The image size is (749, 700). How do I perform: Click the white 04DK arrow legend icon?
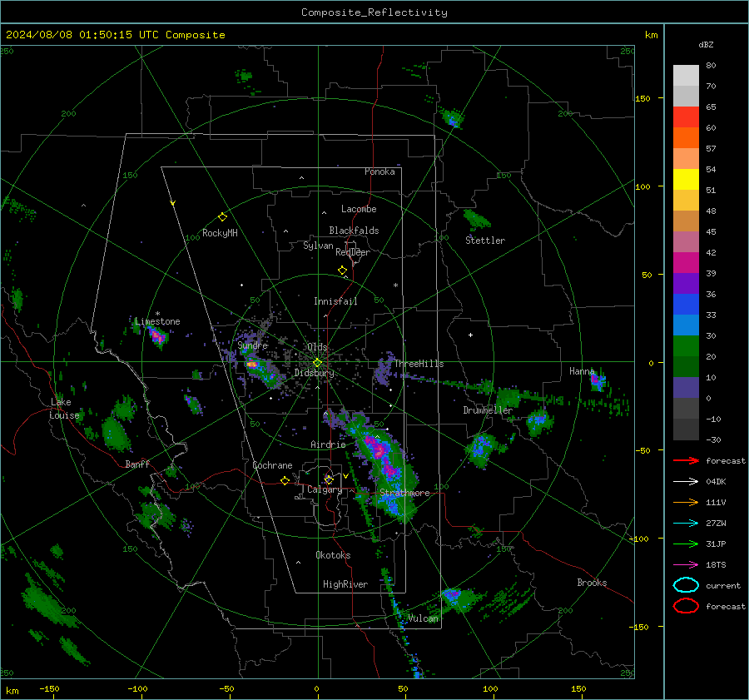[x=686, y=482]
